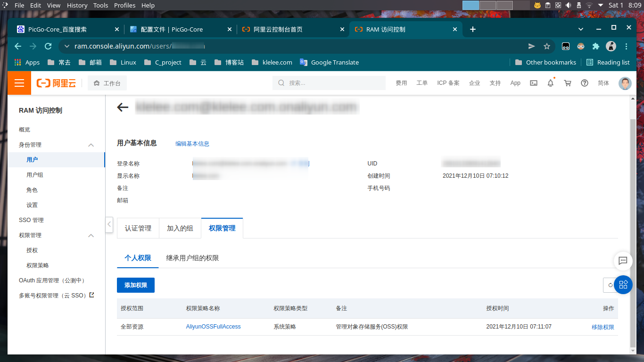Open the blue floating apps grid button
The height and width of the screenshot is (362, 644).
point(623,285)
